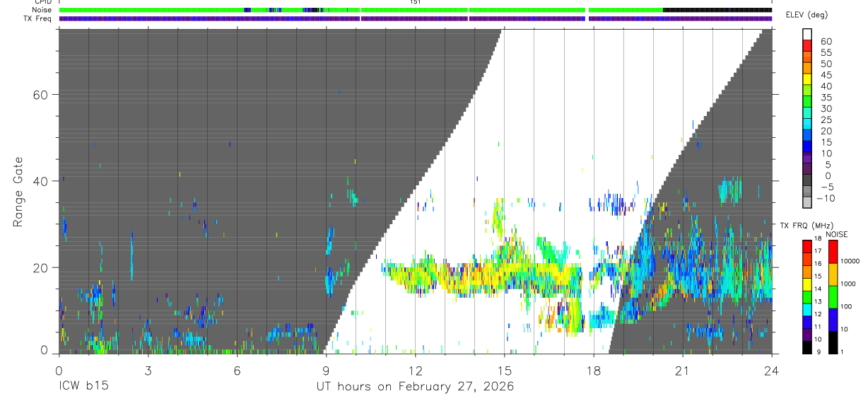The height and width of the screenshot is (401, 868).
Task: Click the red segment of the ELEV color bar
Action: click(807, 45)
